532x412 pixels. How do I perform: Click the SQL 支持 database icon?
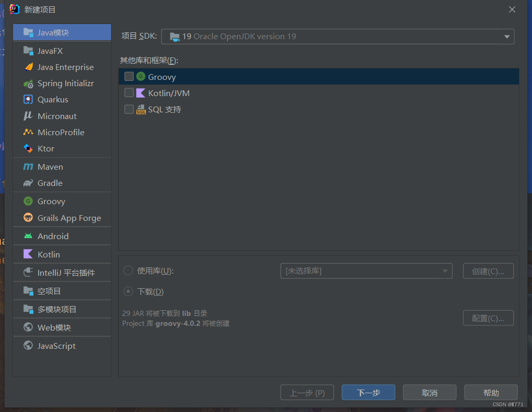(141, 109)
